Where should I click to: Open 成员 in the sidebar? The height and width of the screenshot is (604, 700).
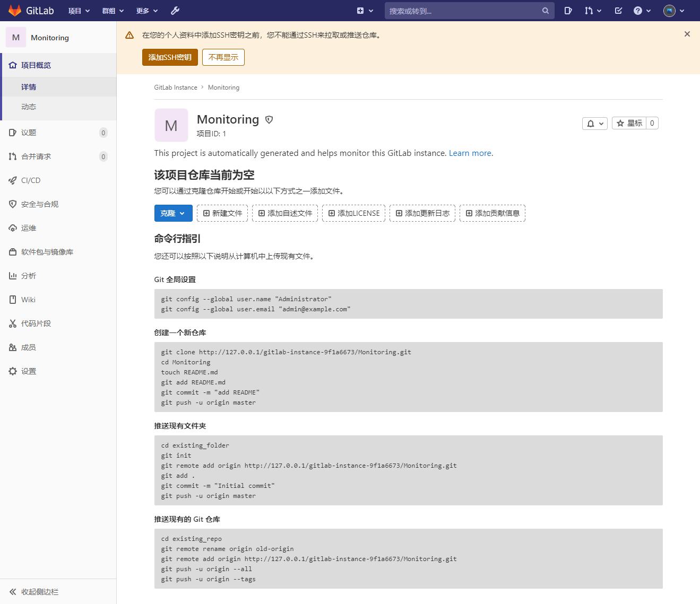pyautogui.click(x=58, y=347)
